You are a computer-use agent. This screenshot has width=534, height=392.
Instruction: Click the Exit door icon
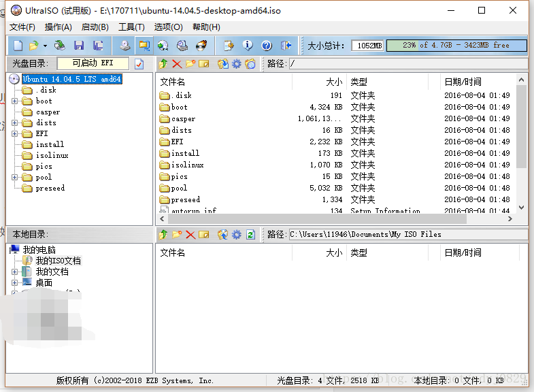coord(286,46)
